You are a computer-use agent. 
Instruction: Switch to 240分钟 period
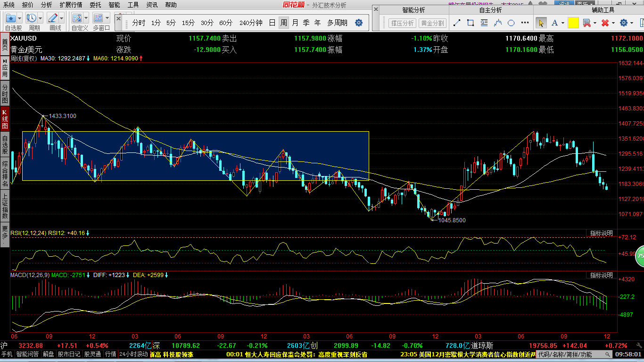pos(251,23)
